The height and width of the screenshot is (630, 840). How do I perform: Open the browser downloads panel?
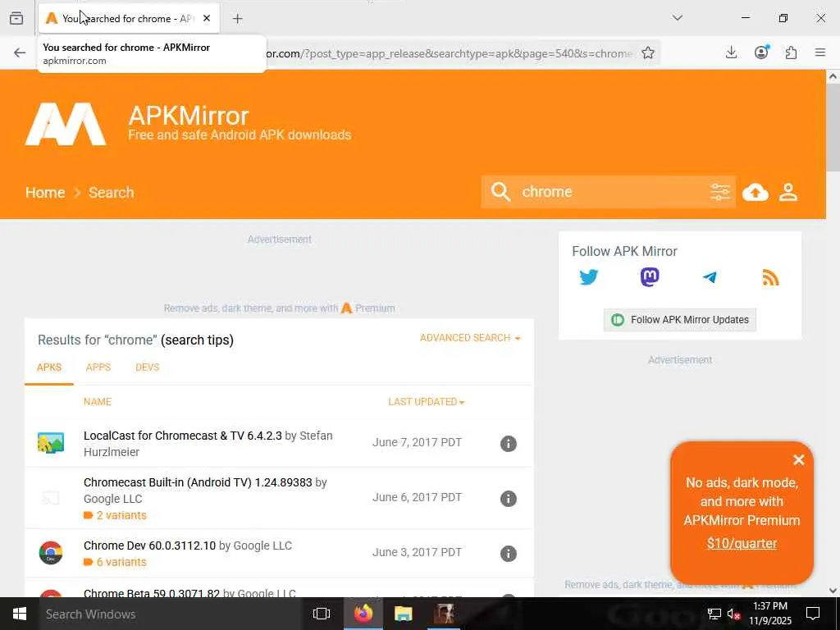[x=731, y=52]
